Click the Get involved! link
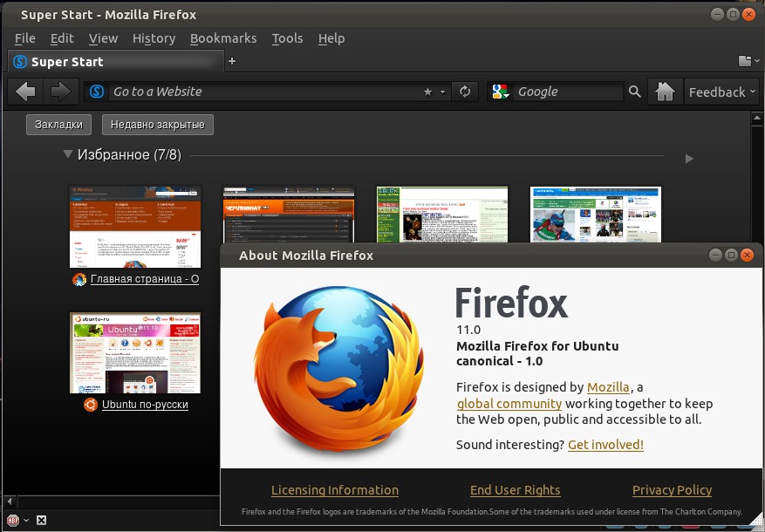The height and width of the screenshot is (532, 765). pyautogui.click(x=605, y=445)
